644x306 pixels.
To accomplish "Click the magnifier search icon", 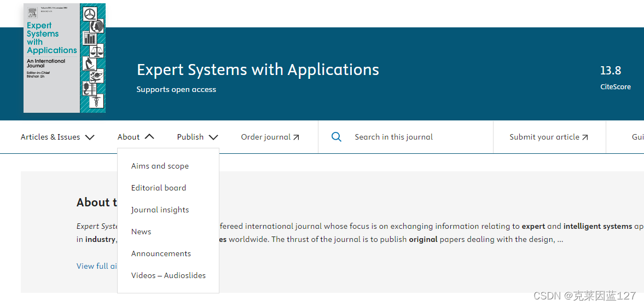I will click(336, 137).
